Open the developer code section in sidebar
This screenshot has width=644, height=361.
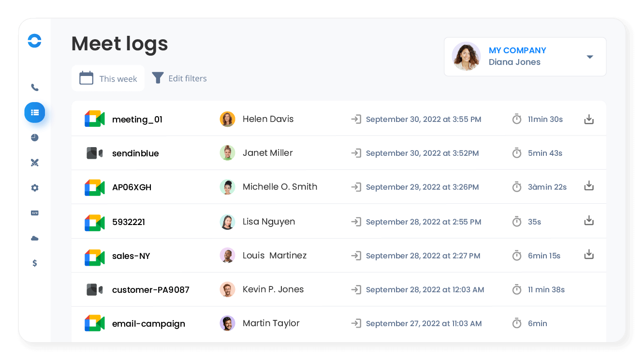coord(34,213)
